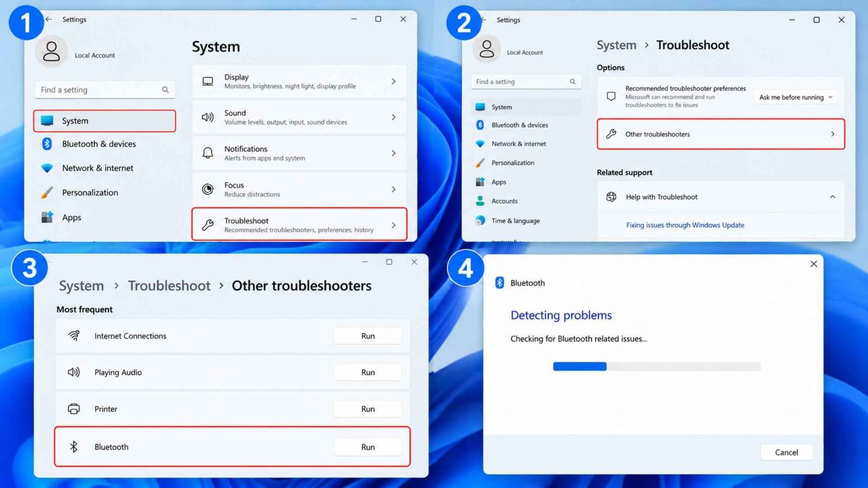Click the 'Most frequent' heading in window 3
The image size is (868, 488).
(85, 309)
